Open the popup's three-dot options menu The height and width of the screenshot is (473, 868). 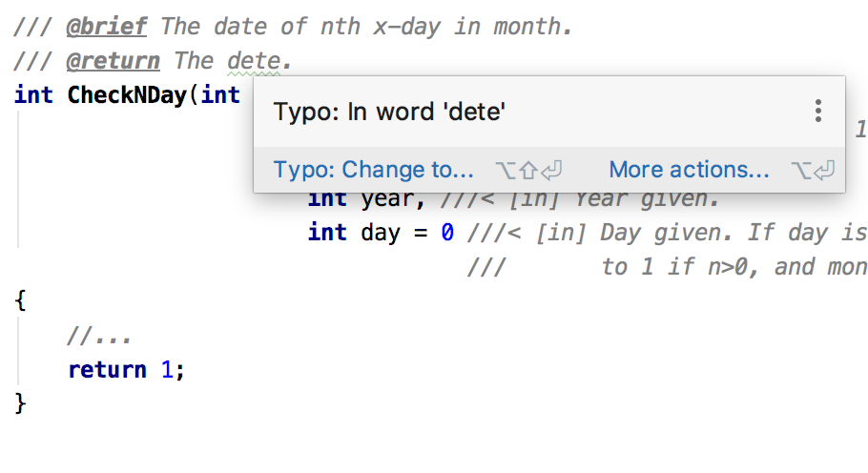[x=817, y=112]
